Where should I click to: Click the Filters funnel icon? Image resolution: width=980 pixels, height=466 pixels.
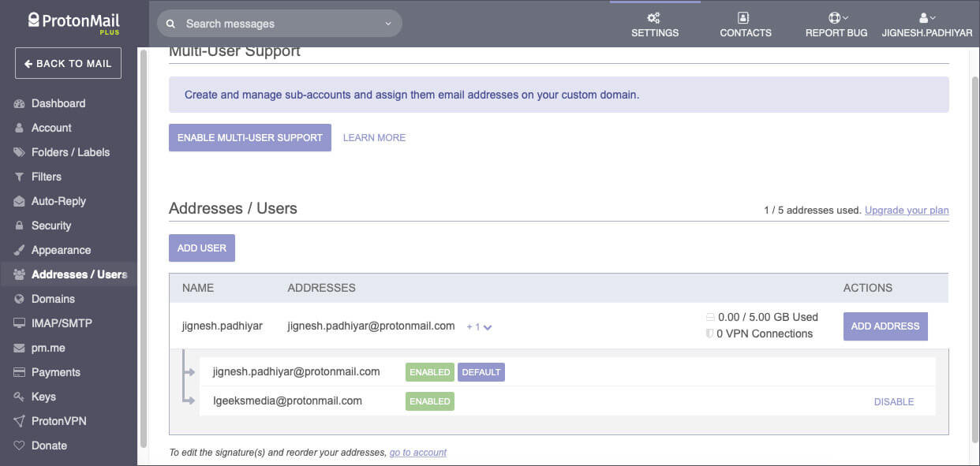click(20, 177)
